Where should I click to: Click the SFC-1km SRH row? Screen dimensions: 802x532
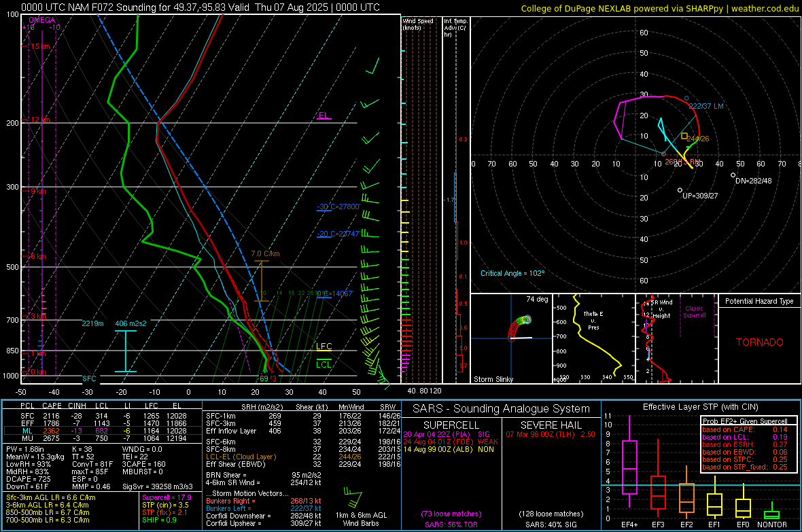303,416
